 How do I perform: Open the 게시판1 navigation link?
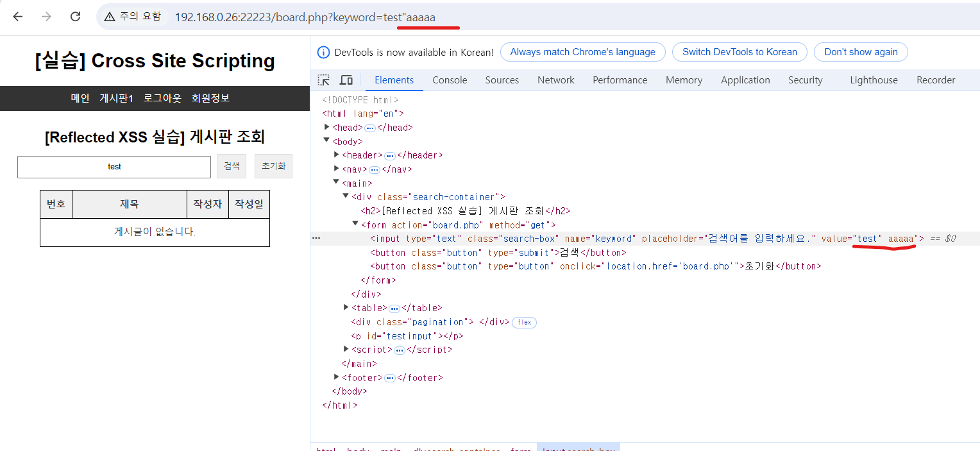click(116, 98)
